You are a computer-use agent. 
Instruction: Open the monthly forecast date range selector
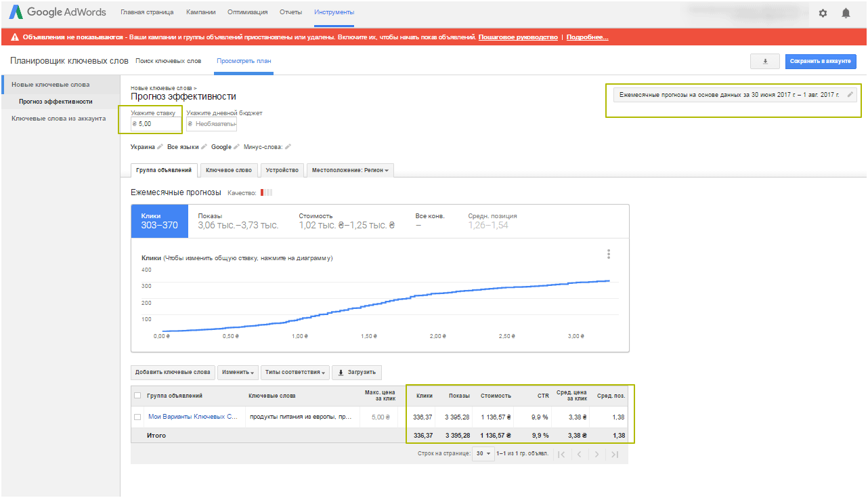(x=735, y=95)
